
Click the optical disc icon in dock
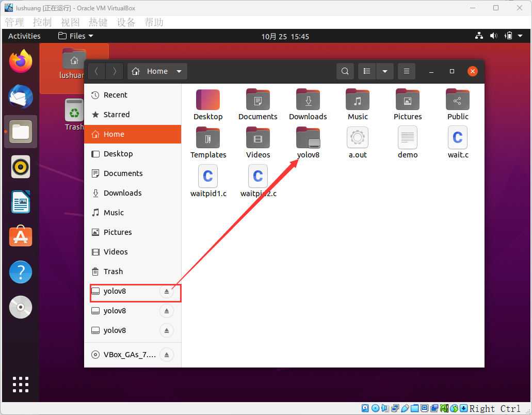[x=21, y=307]
